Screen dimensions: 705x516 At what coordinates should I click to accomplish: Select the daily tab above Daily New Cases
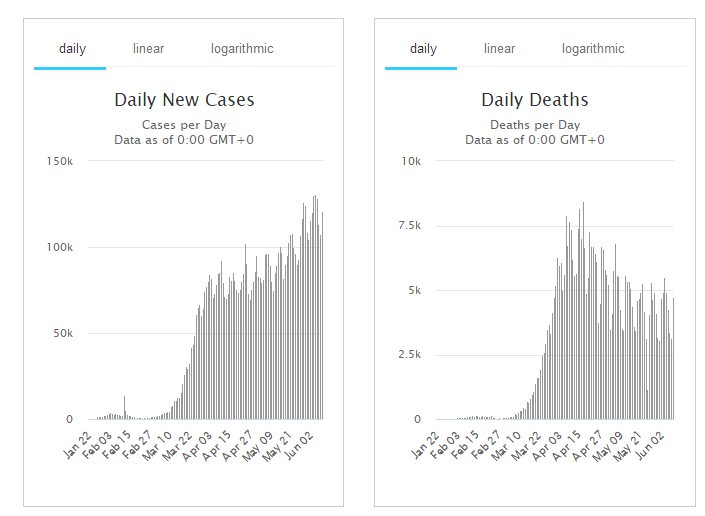pos(72,49)
